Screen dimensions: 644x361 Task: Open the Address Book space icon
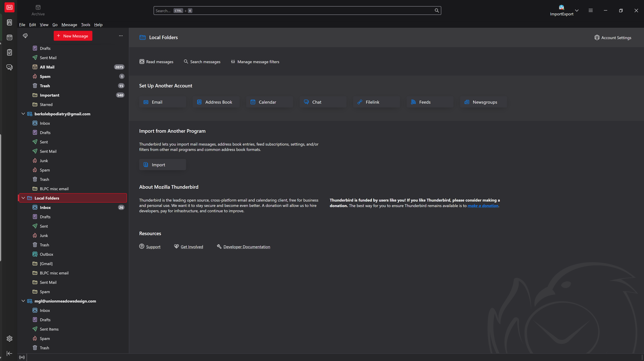pos(10,23)
